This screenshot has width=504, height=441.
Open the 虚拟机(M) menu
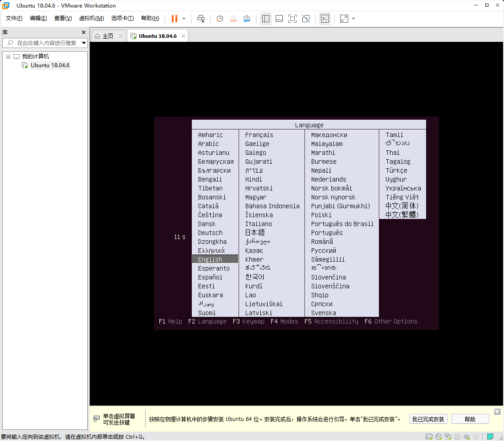(92, 18)
